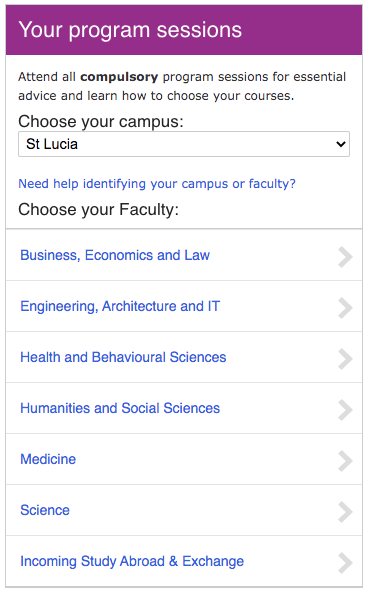The height and width of the screenshot is (593, 369).
Task: Click chevron beside Engineering, Architecture and IT
Action: 345,308
